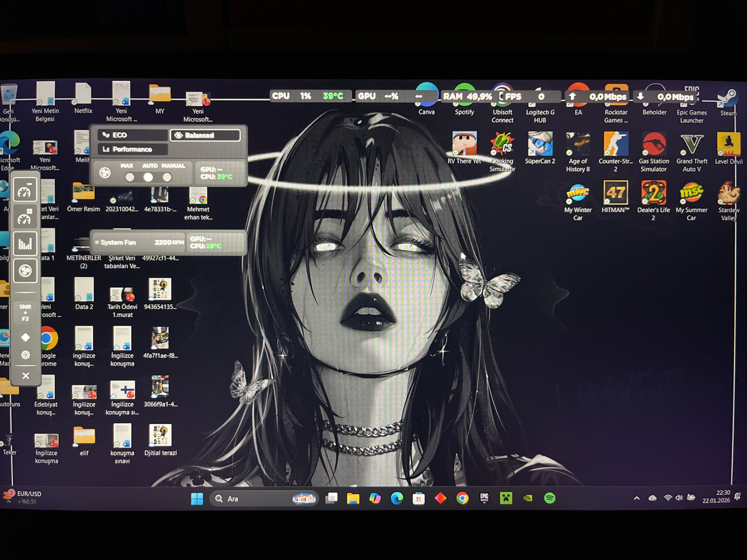The height and width of the screenshot is (560, 747).
Task: Open NVIDIA app from taskbar
Action: click(x=528, y=498)
